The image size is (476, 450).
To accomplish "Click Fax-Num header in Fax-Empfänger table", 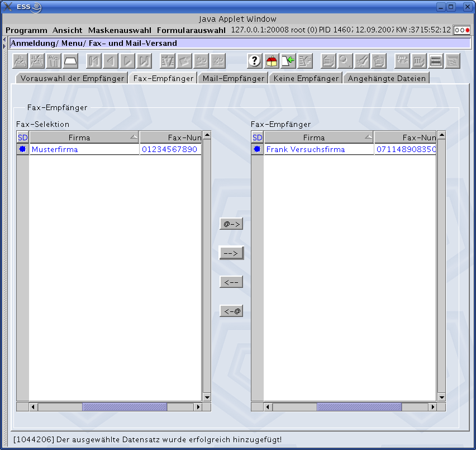I will (x=405, y=138).
